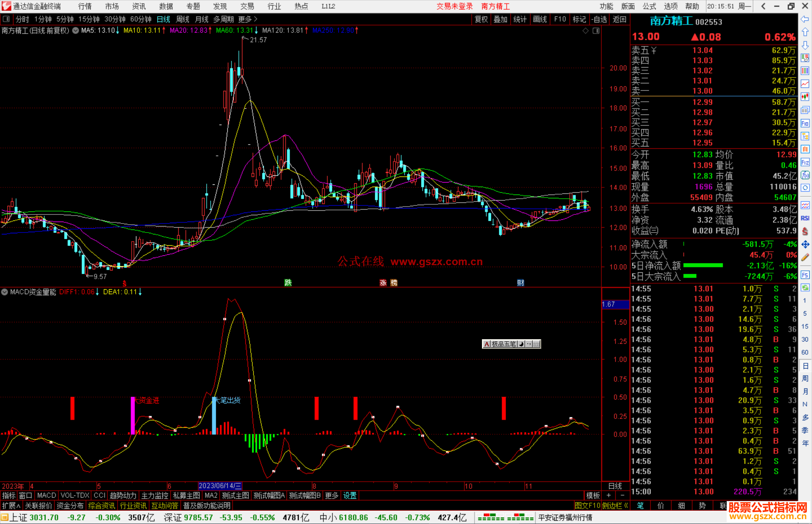
Task: Click the 2023/06/14 date marker on timeline
Action: [220, 486]
